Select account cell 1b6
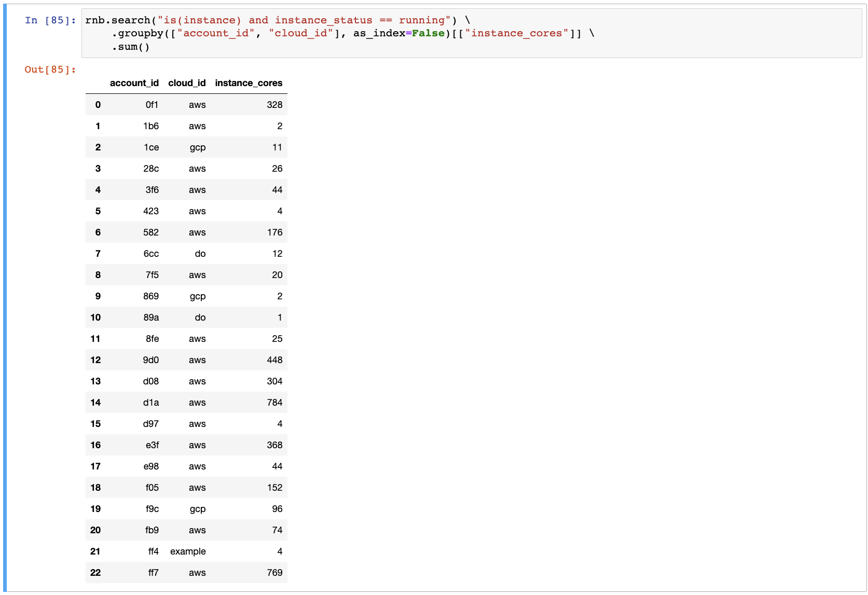Viewport: 868px width, 595px height. click(151, 126)
